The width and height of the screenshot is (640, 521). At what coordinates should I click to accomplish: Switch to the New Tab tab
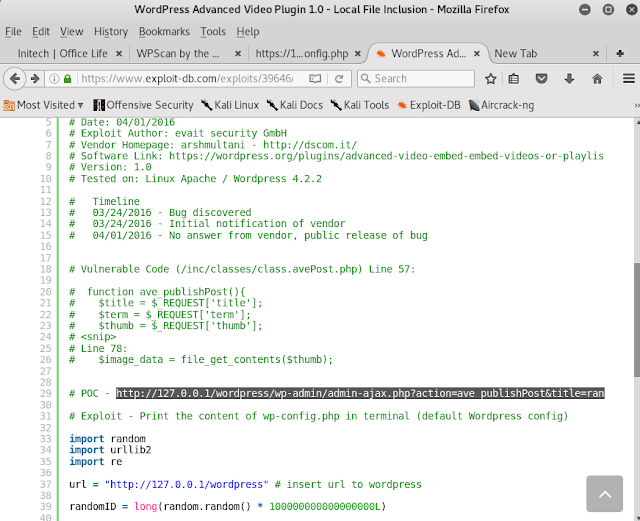(547, 53)
